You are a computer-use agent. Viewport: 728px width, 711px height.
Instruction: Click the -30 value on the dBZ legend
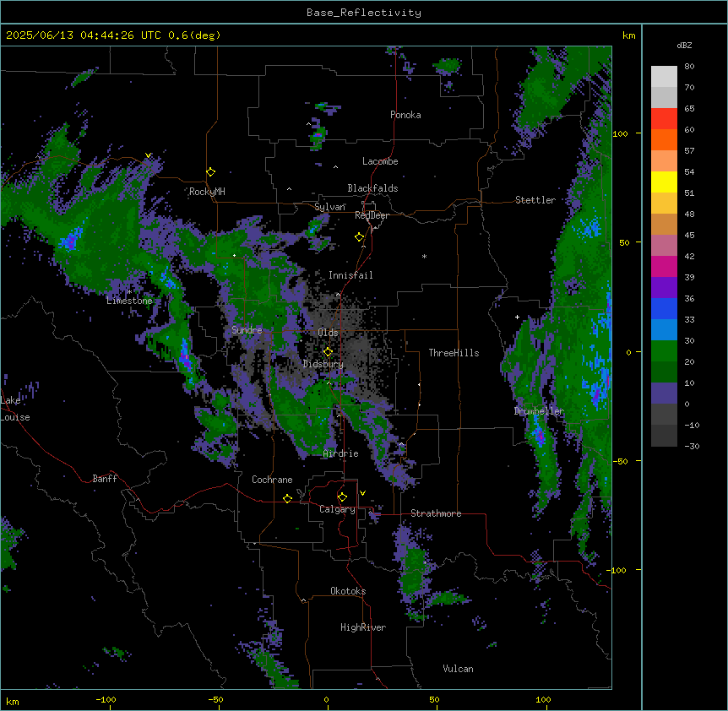click(x=692, y=446)
